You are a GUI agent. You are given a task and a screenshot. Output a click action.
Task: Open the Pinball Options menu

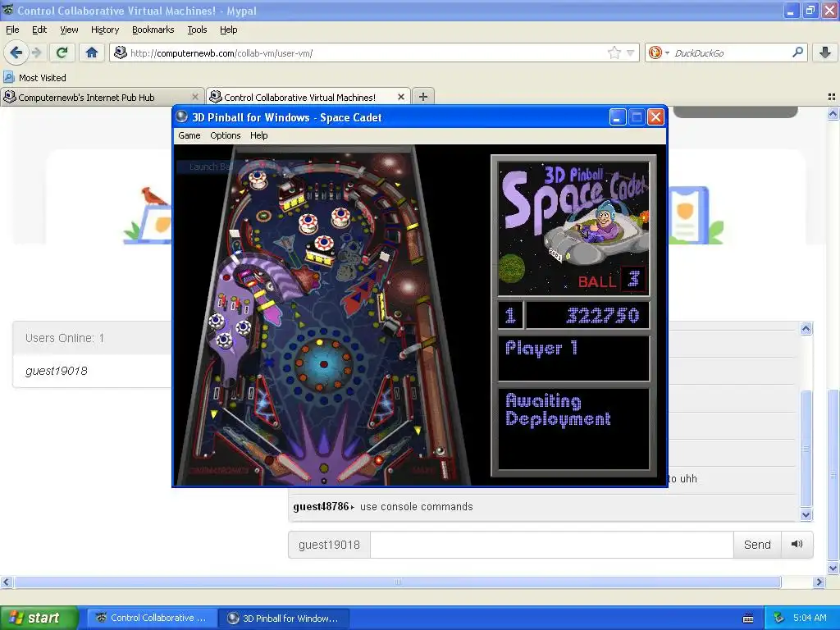225,135
